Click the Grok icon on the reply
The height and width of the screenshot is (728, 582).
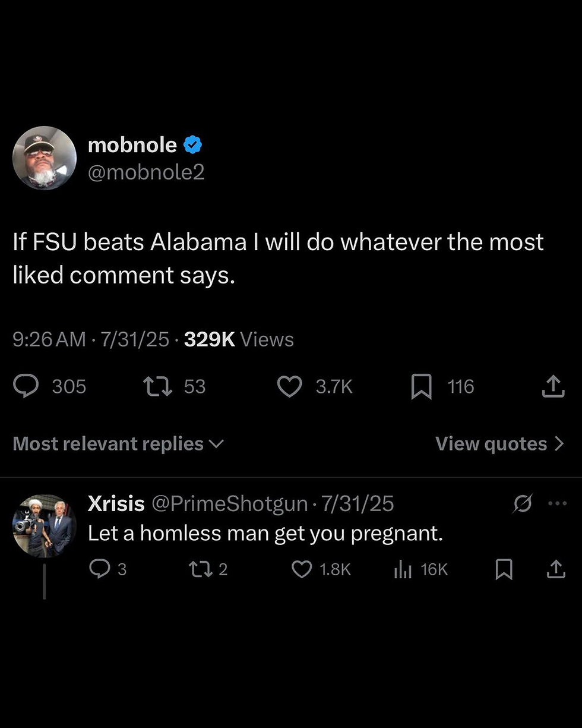[523, 504]
